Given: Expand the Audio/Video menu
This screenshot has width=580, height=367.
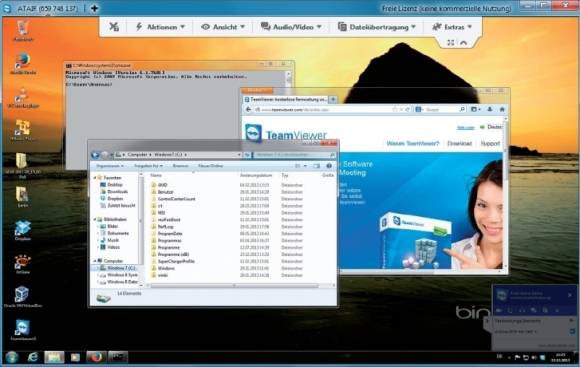Looking at the screenshot, I should click(291, 27).
